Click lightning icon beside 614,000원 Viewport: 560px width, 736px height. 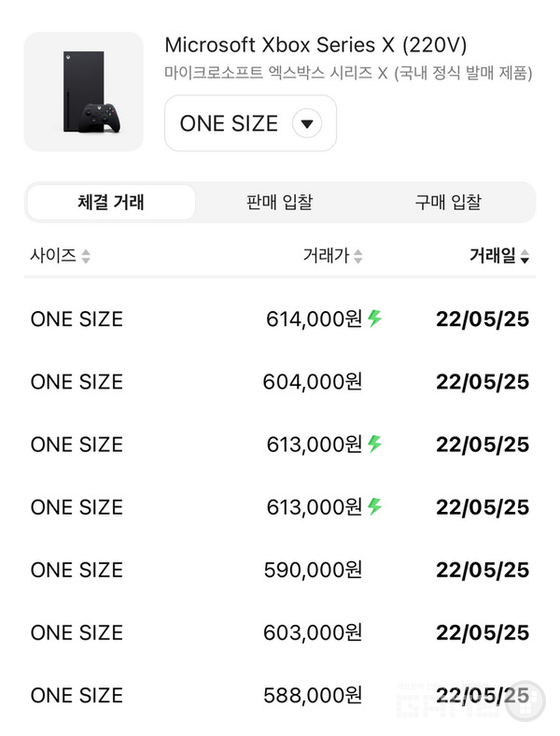[374, 318]
